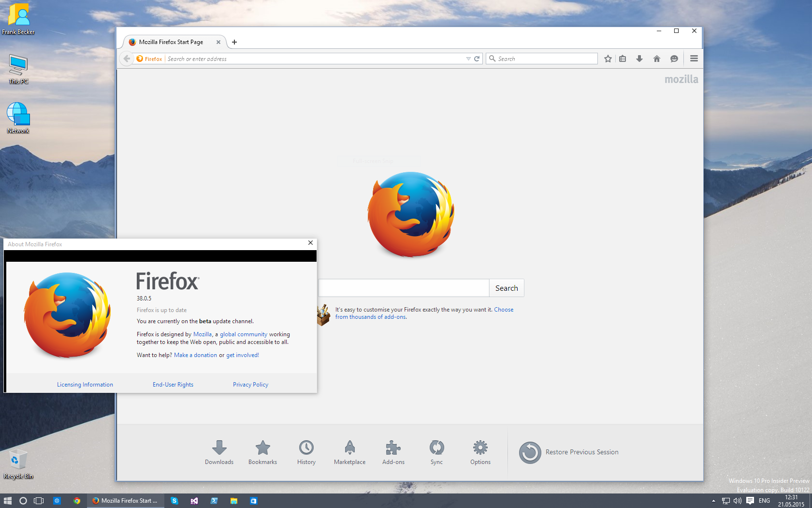Open the History shortcut on start page

[x=306, y=452]
